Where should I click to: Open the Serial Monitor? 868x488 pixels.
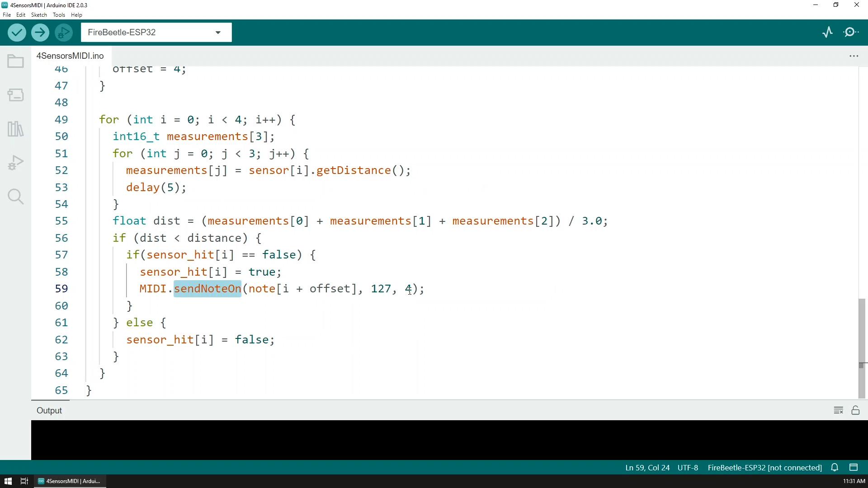click(x=851, y=32)
